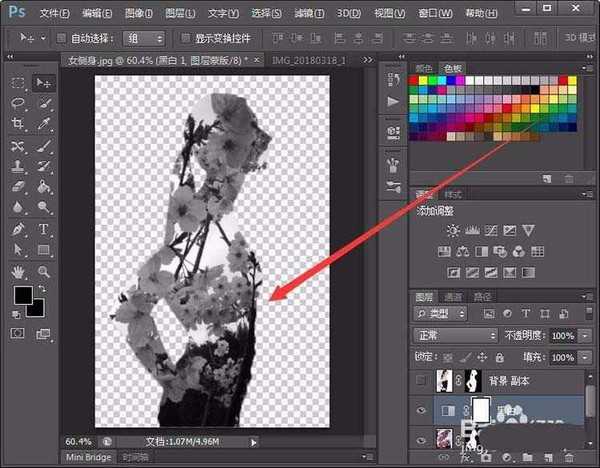Switch to the 通道 panel tab

click(x=453, y=297)
